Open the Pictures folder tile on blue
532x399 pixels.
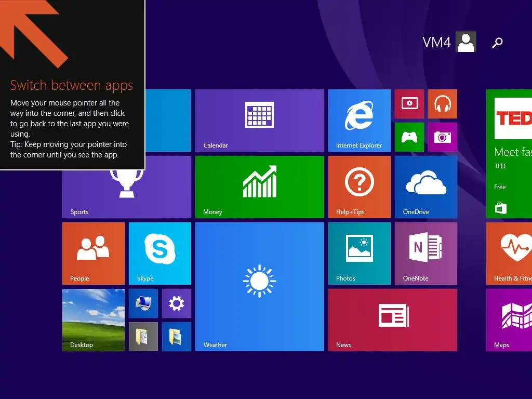(177, 337)
